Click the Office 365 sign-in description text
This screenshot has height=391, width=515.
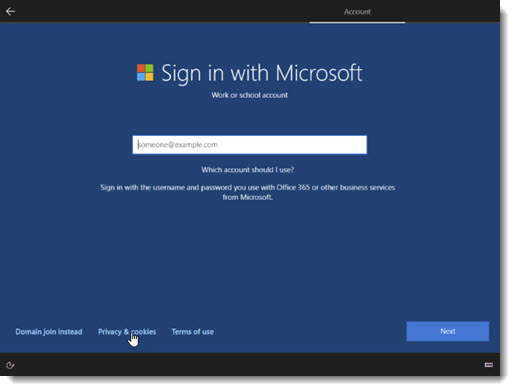pos(248,192)
